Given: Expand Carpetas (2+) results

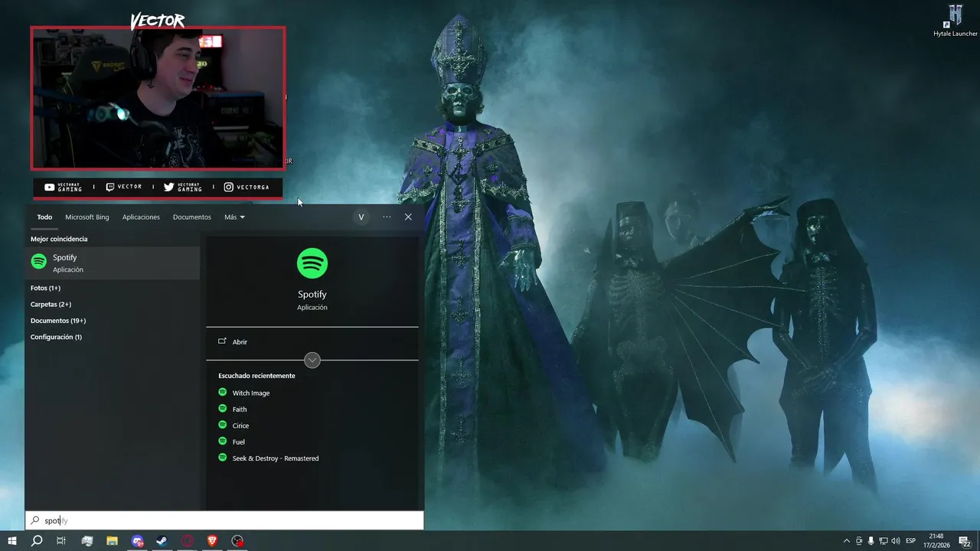Looking at the screenshot, I should (x=51, y=305).
